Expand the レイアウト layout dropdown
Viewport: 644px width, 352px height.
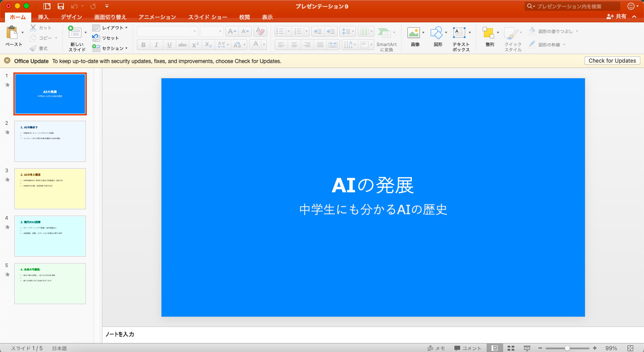pyautogui.click(x=110, y=28)
